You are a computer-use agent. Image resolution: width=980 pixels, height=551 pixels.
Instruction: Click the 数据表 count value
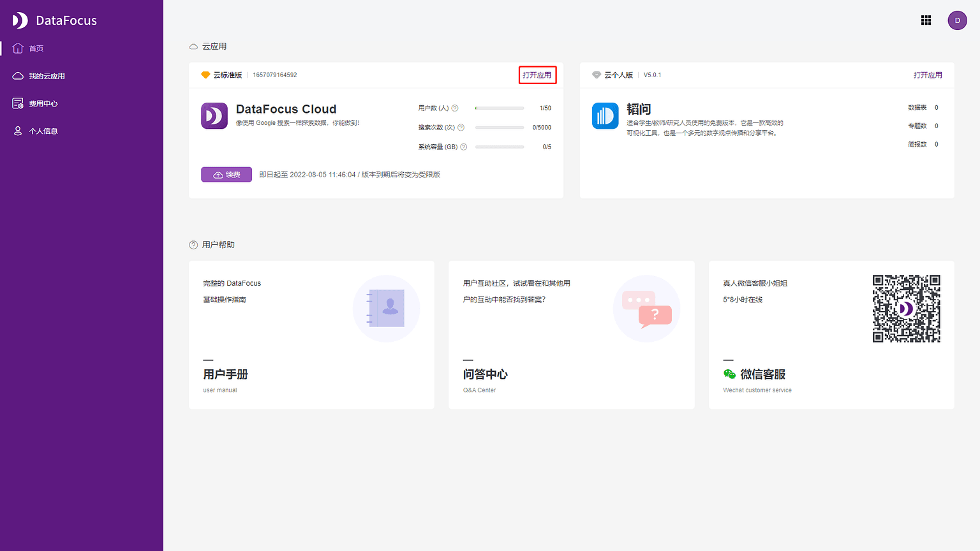[937, 108]
